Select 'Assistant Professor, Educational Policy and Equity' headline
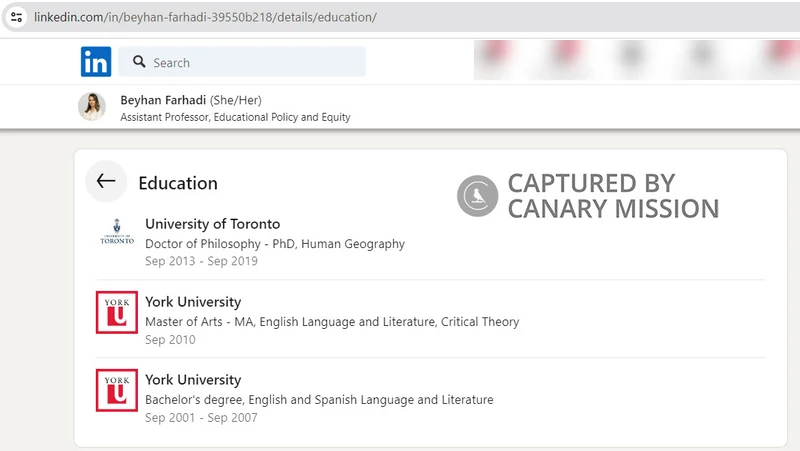Viewport: 800px width, 451px height. click(235, 117)
